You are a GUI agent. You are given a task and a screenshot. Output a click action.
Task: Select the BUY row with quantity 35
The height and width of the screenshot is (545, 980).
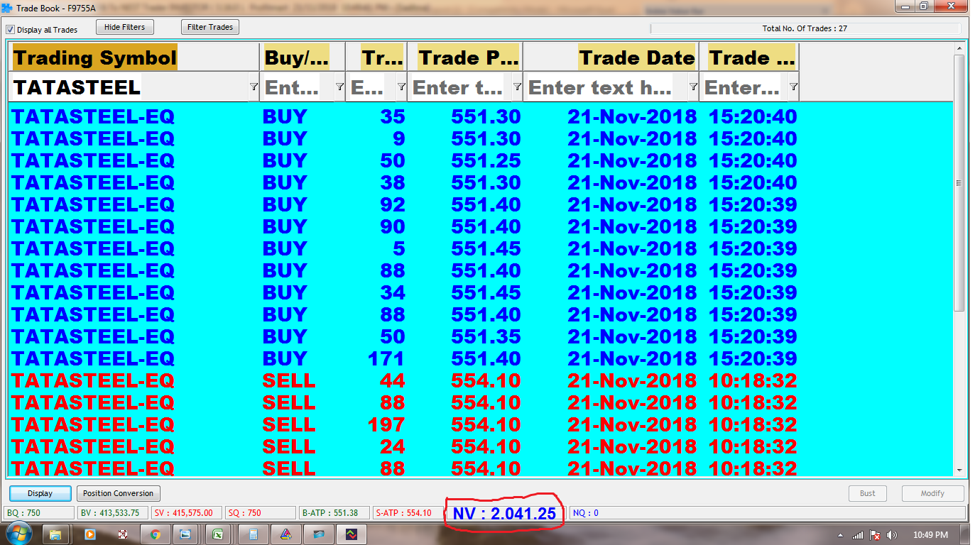(x=480, y=116)
